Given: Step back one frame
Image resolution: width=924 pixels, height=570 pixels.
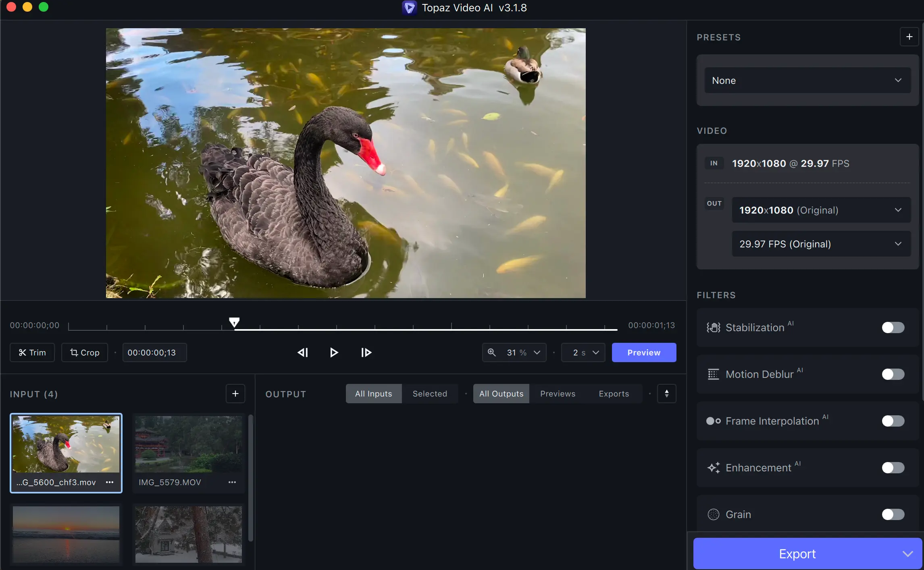Looking at the screenshot, I should (x=303, y=352).
